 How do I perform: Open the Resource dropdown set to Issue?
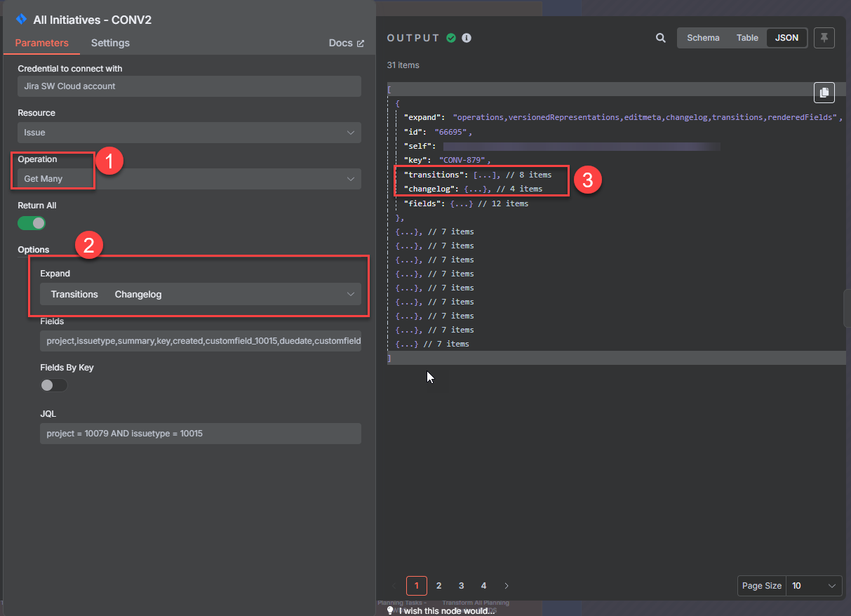click(189, 133)
